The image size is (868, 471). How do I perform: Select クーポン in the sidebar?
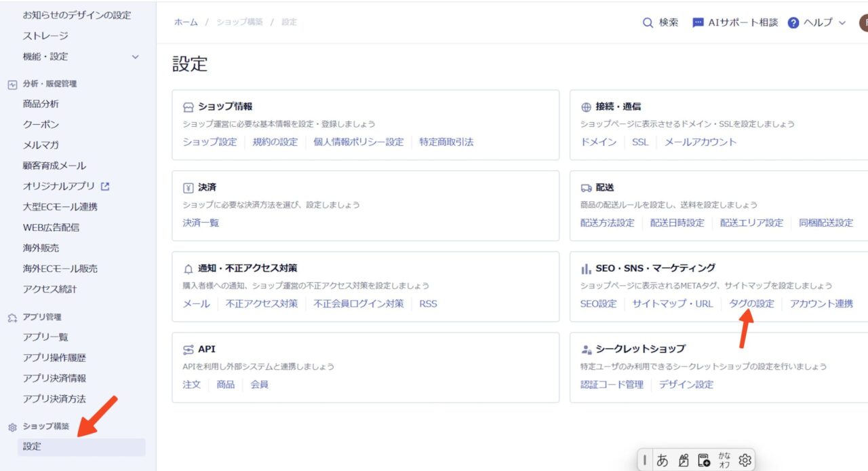click(x=41, y=125)
